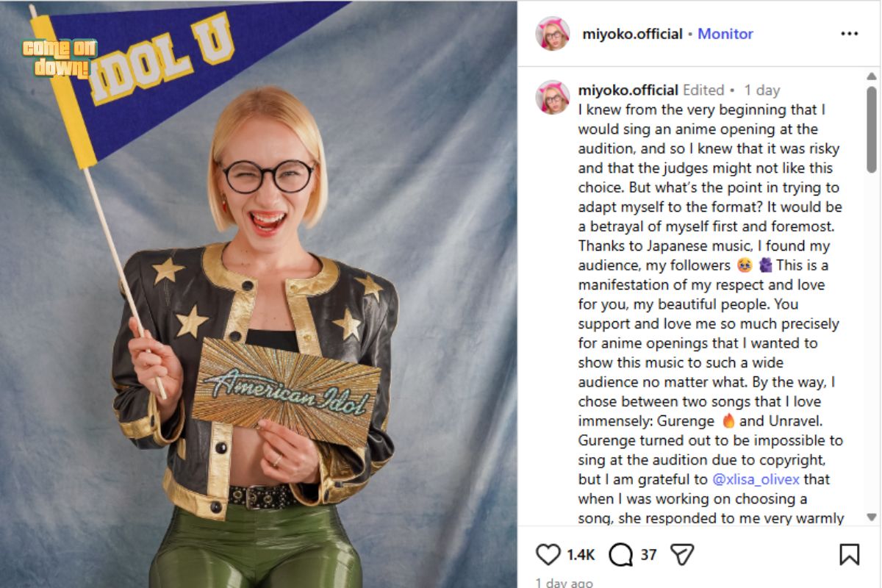This screenshot has height=588, width=882.
Task: Click the 37 comments count
Action: [648, 554]
